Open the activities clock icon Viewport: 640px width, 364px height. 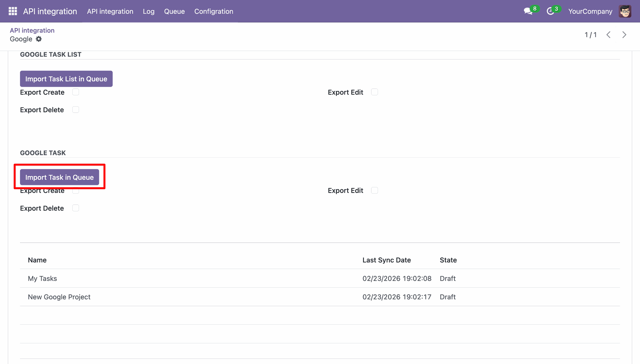[550, 11]
